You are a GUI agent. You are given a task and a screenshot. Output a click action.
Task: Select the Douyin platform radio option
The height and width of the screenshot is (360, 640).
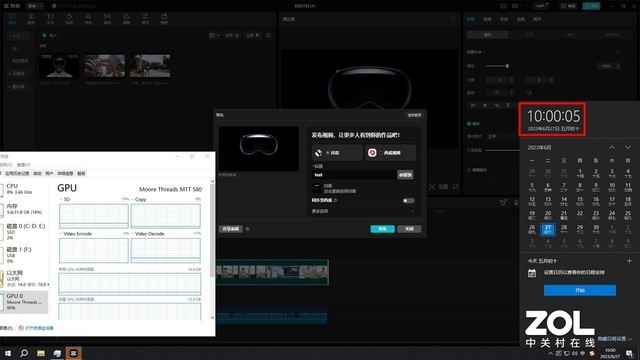point(328,153)
